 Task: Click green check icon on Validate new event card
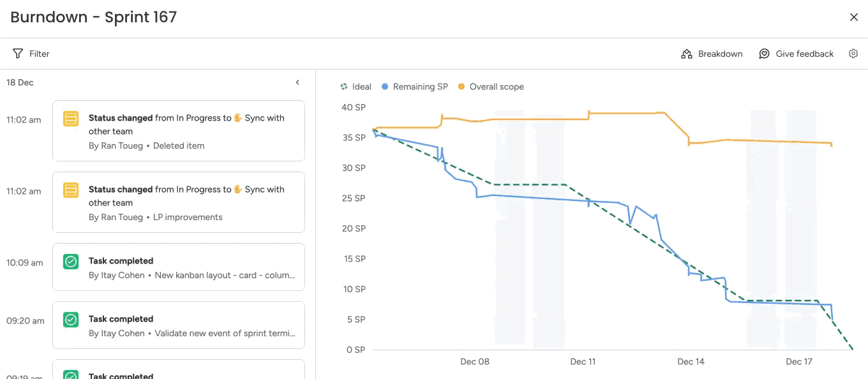71,319
